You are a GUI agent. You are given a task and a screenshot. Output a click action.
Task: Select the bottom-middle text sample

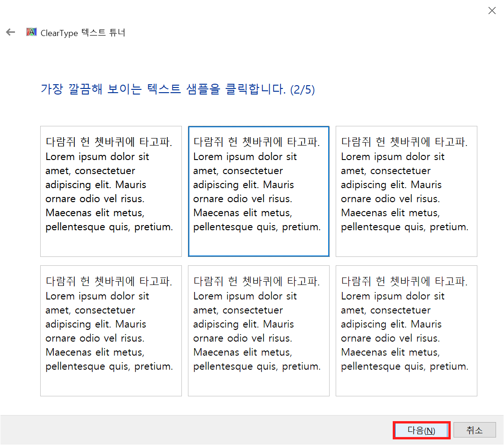pyautogui.click(x=259, y=331)
